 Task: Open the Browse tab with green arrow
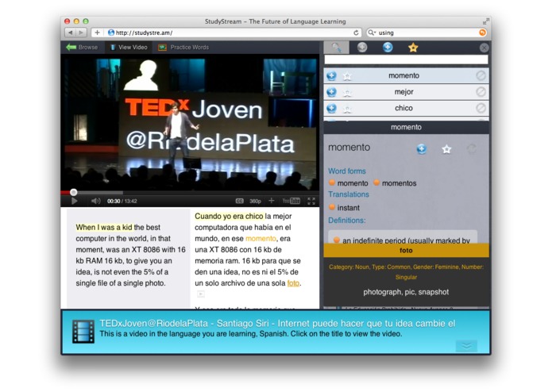(82, 47)
